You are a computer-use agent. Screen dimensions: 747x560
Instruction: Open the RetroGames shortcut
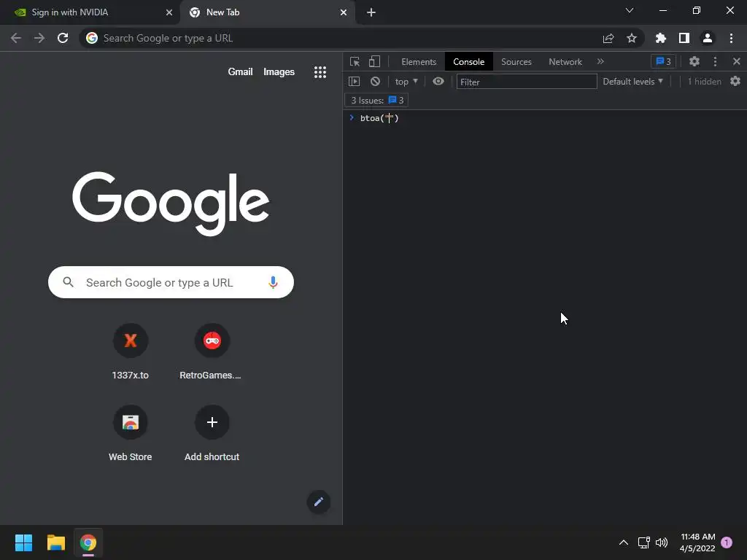coord(212,352)
